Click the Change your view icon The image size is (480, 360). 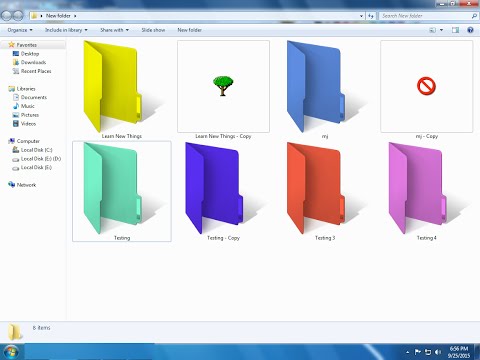(432, 30)
